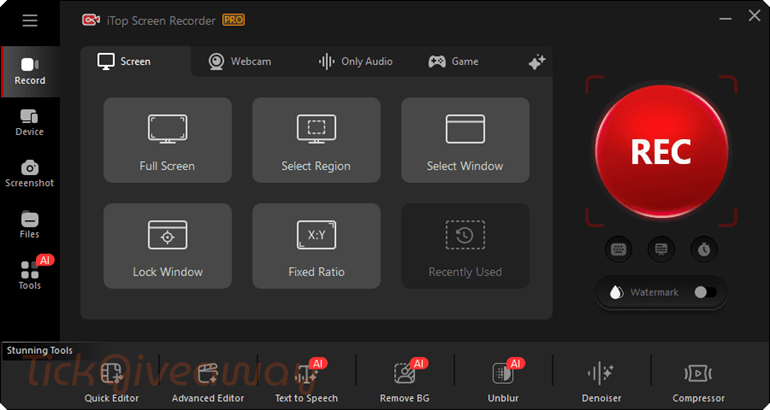770x410 pixels.
Task: Open the hamburger main menu
Action: click(x=29, y=21)
